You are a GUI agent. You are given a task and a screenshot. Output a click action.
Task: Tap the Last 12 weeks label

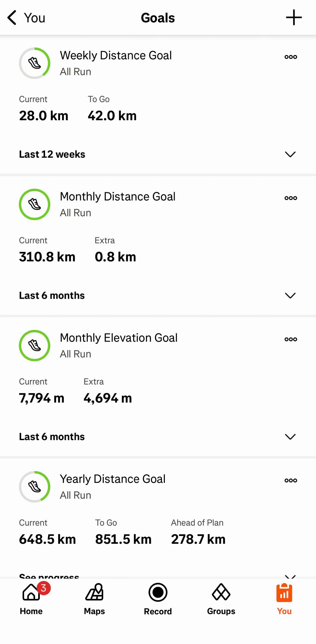pos(52,154)
